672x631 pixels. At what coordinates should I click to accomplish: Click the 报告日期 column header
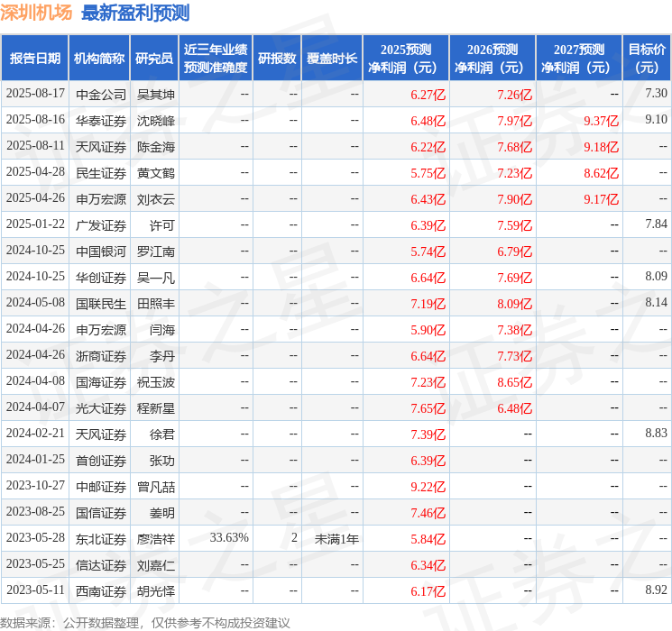35,59
